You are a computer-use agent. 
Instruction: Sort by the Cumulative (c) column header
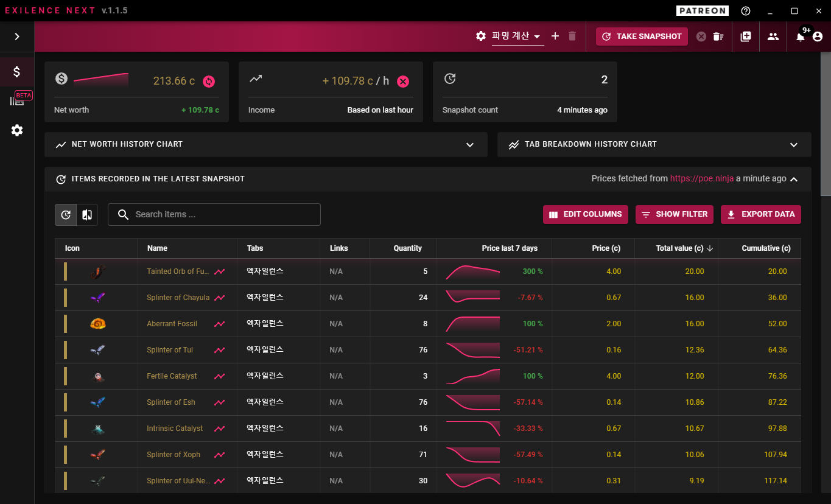766,248
